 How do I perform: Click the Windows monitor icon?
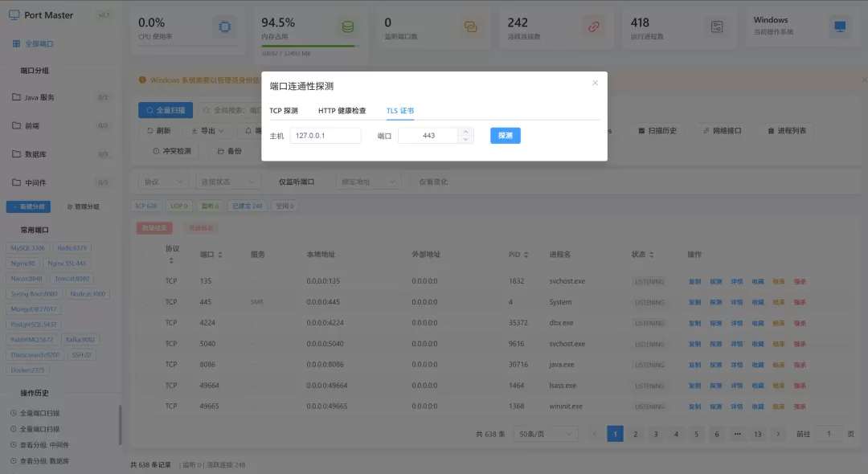pyautogui.click(x=840, y=27)
